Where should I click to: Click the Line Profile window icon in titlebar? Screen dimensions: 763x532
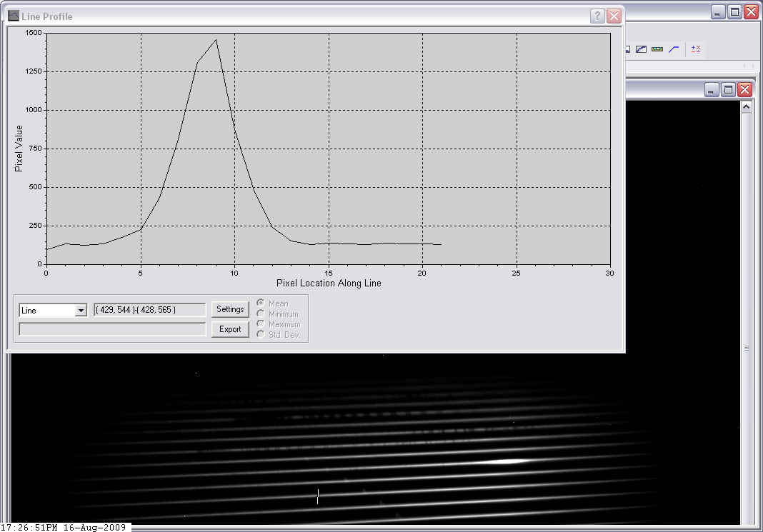13,15
